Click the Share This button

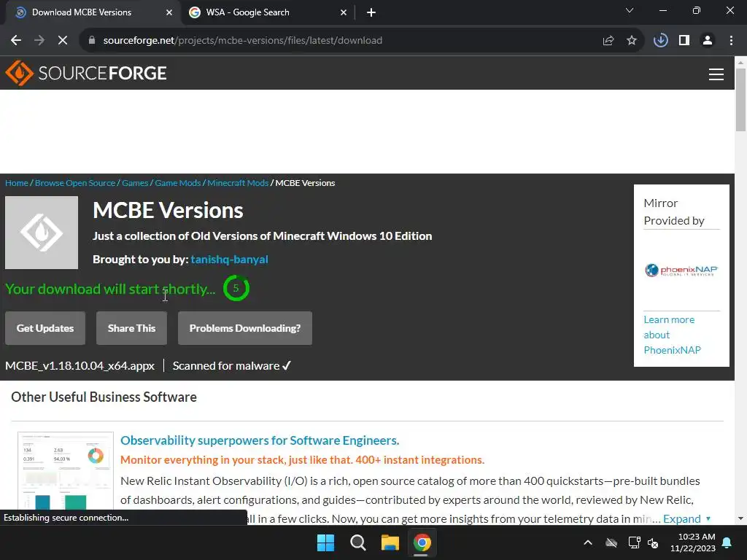[131, 328]
